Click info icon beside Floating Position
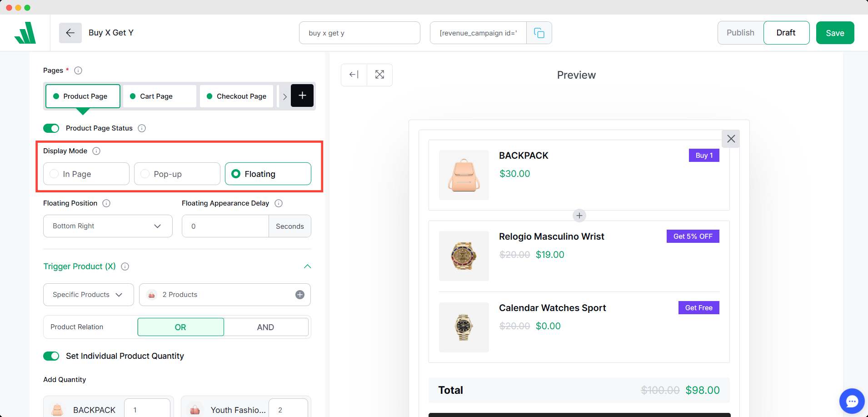 pyautogui.click(x=106, y=203)
